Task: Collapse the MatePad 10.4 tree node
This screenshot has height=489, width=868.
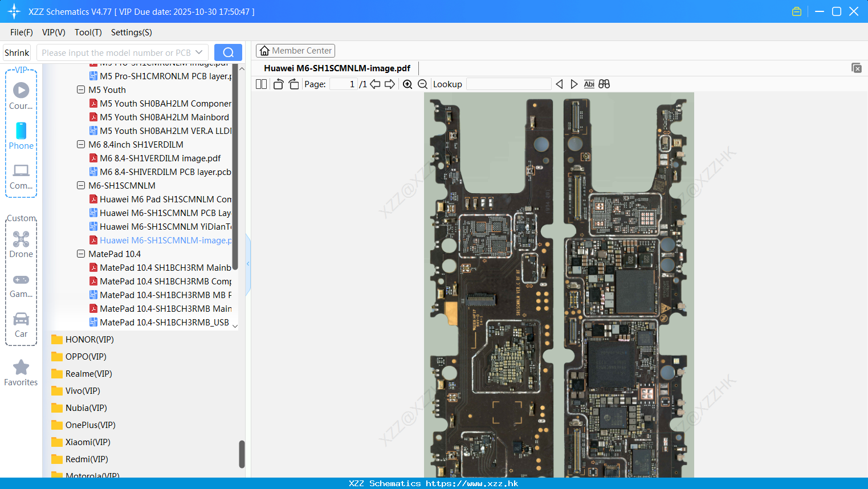Action: 81,254
